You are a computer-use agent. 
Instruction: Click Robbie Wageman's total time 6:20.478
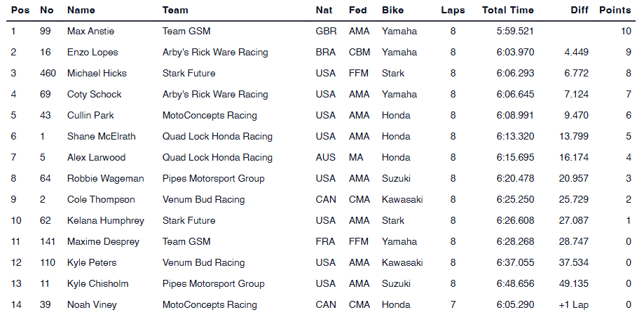(x=515, y=179)
